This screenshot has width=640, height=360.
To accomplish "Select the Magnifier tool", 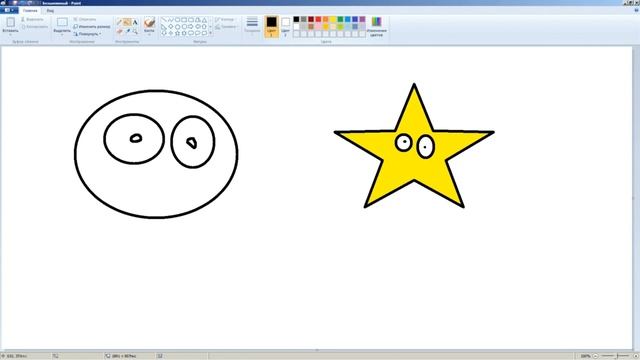I will [135, 31].
